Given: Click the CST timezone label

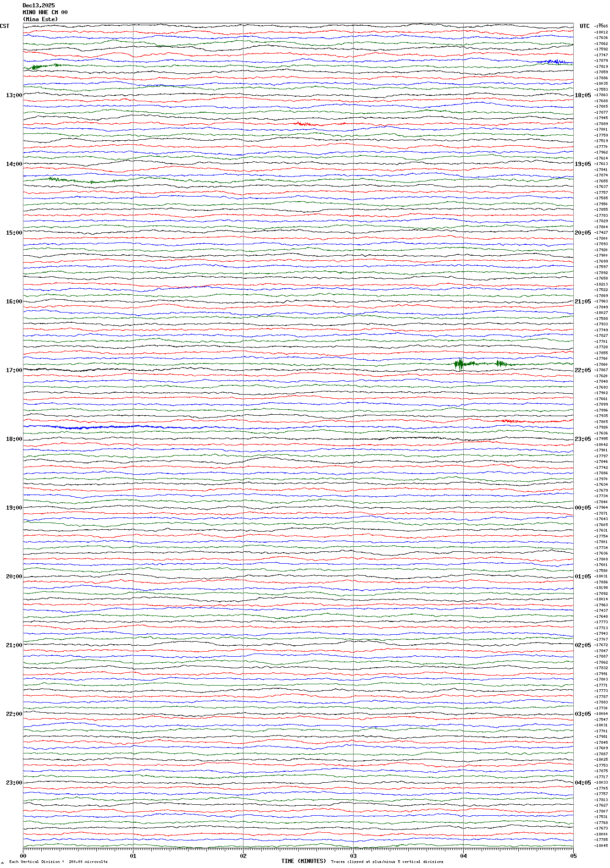Looking at the screenshot, I should [x=5, y=26].
